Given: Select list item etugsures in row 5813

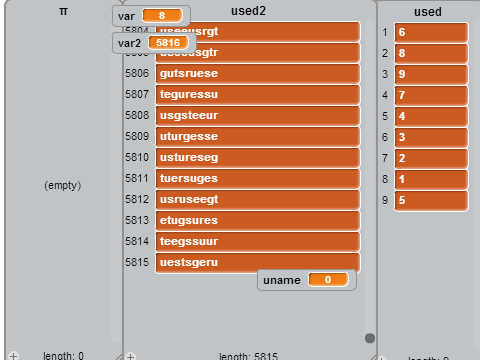Looking at the screenshot, I should 257,221.
